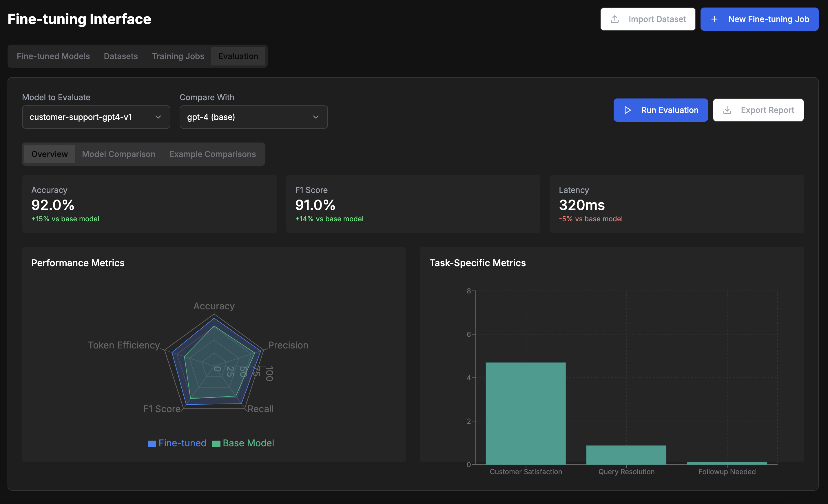Show the Model Comparison sub-tab
Screen dimensions: 828x504
coord(118,154)
